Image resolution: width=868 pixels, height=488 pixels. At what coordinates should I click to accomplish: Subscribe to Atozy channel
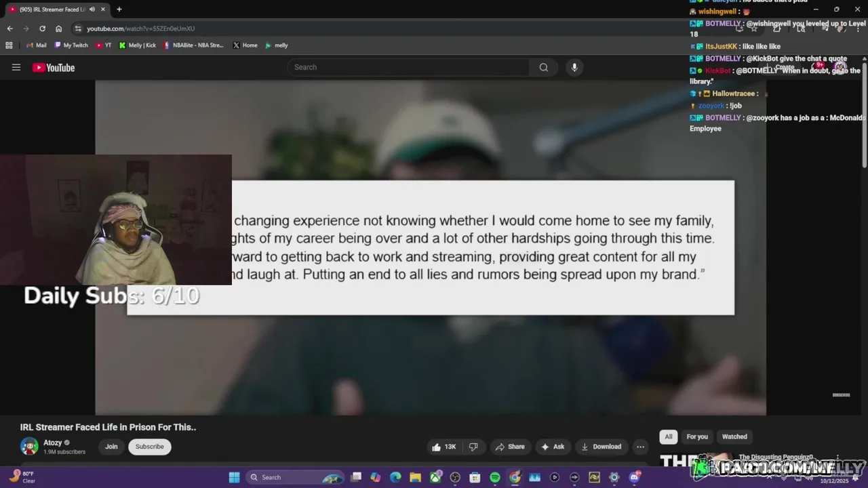click(x=150, y=447)
